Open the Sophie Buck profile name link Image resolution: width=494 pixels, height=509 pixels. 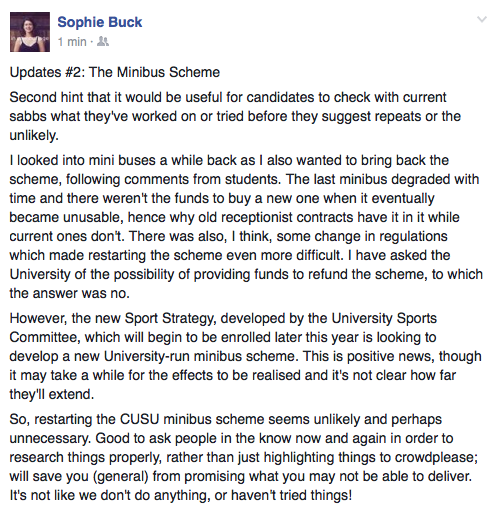(100, 22)
